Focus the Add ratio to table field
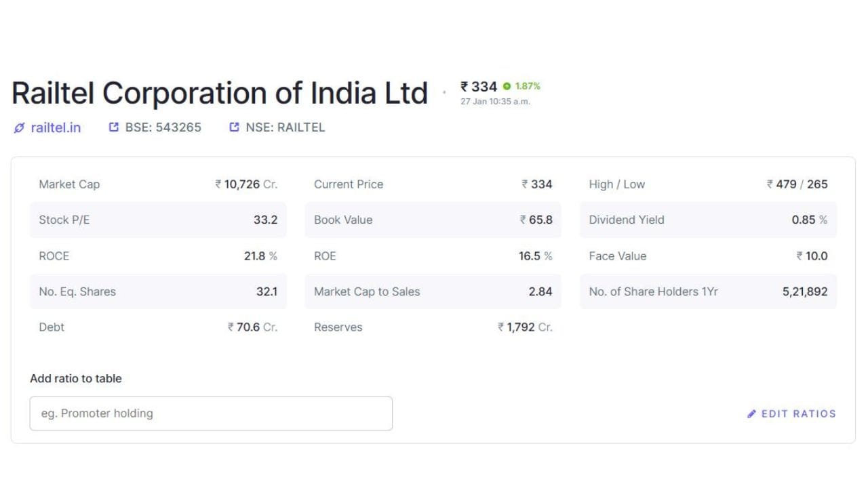The image size is (868, 488). 211,413
